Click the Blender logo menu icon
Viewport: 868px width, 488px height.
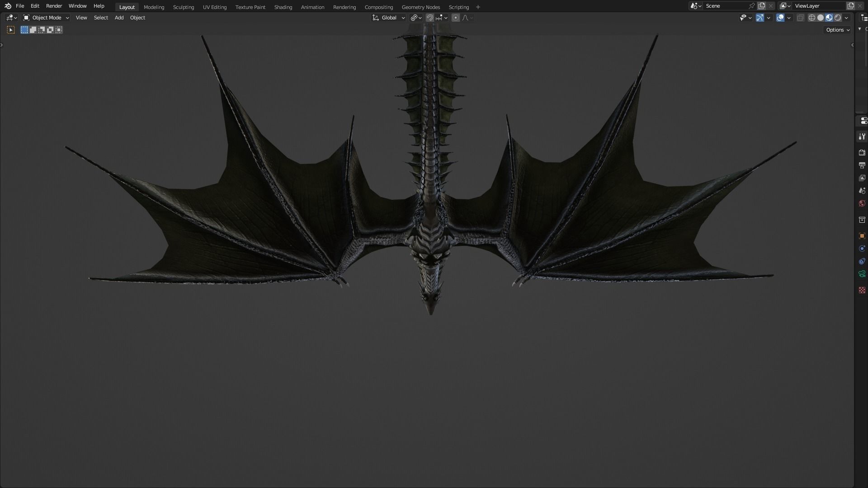pos(8,6)
